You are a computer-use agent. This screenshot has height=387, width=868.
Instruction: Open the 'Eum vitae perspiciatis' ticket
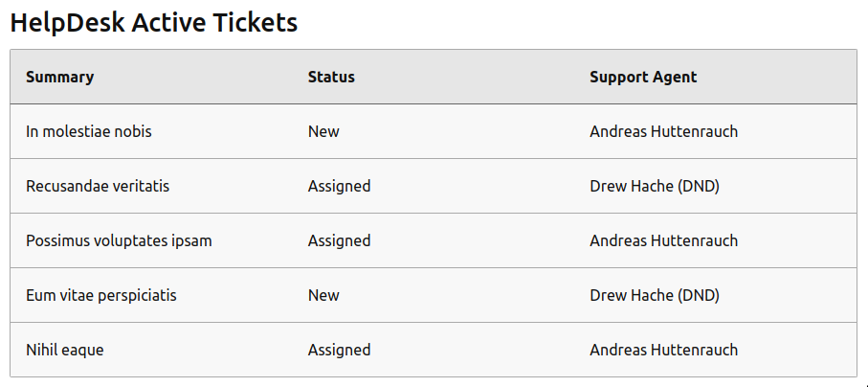pos(101,295)
